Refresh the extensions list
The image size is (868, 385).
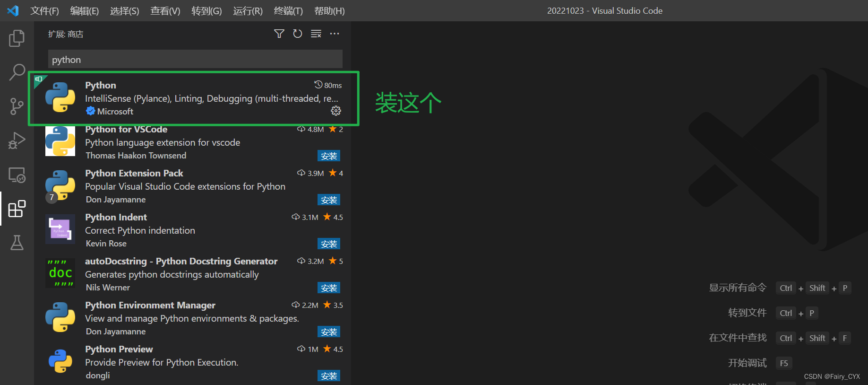(298, 34)
